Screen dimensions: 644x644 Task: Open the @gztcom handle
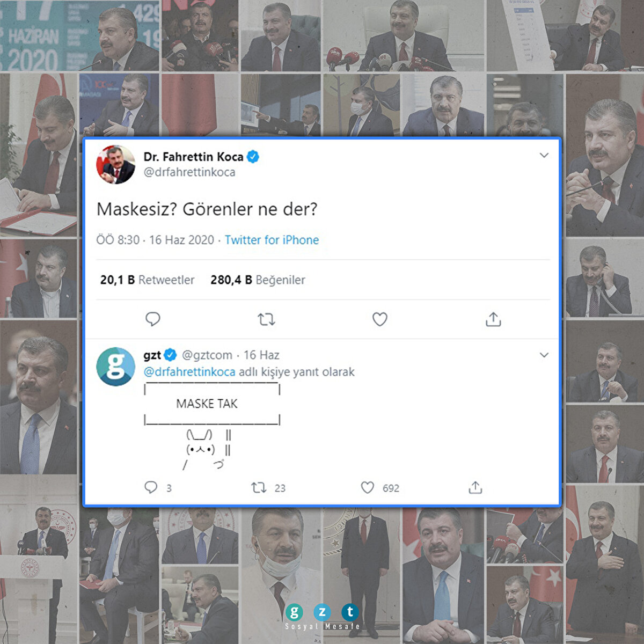coord(207,355)
